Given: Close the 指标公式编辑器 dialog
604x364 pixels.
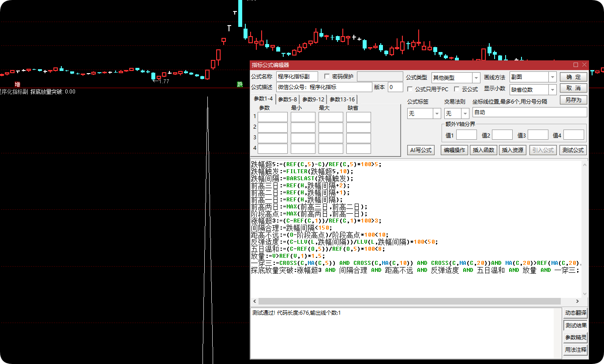Looking at the screenshot, I should [584, 65].
